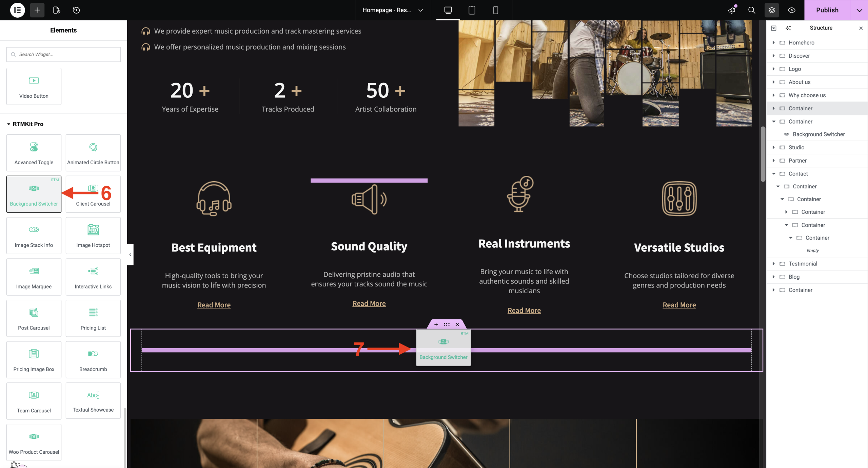Click the canvas vertical scrollbar
This screenshot has width=868, height=468.
(x=763, y=154)
